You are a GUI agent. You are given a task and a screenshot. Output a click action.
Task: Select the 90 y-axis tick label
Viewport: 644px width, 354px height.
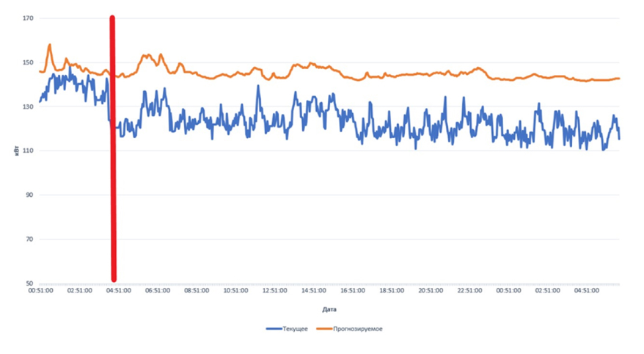click(x=30, y=195)
